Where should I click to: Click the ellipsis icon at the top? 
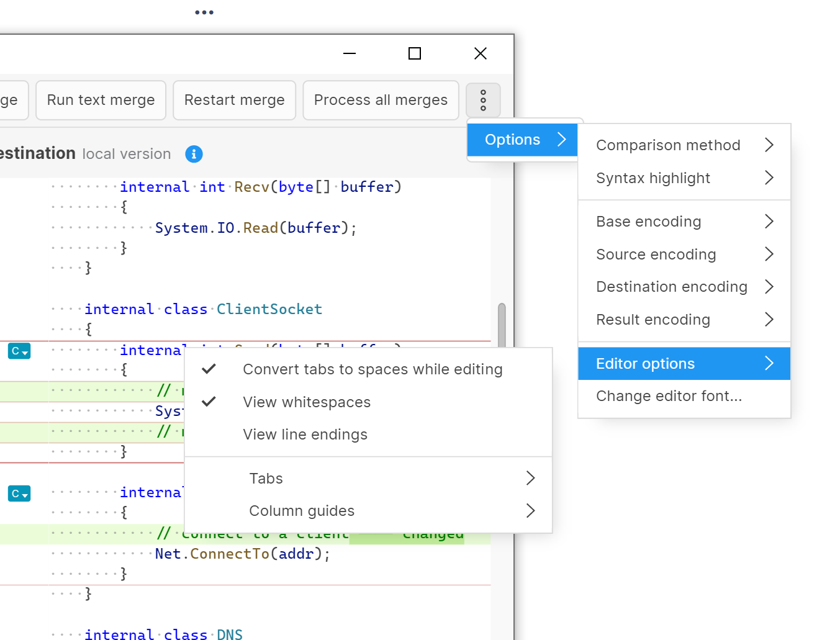pos(204,11)
